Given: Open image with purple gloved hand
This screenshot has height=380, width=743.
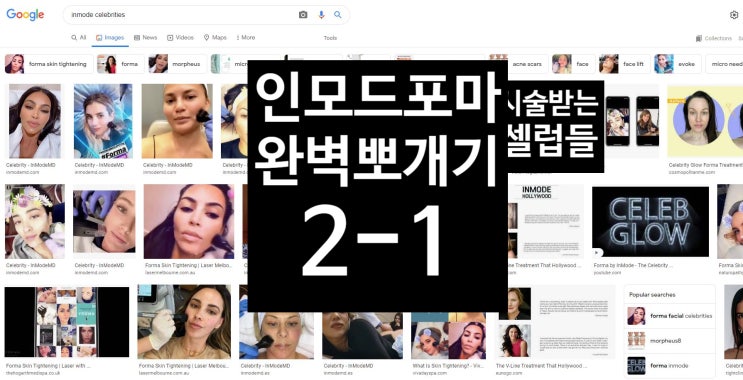Looking at the screenshot, I should pos(104,221).
